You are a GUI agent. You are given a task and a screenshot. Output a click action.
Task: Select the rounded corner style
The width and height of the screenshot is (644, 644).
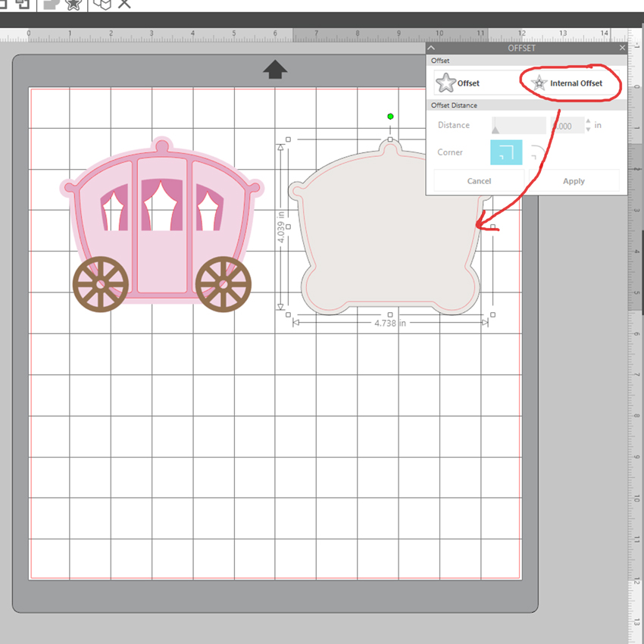[537, 152]
